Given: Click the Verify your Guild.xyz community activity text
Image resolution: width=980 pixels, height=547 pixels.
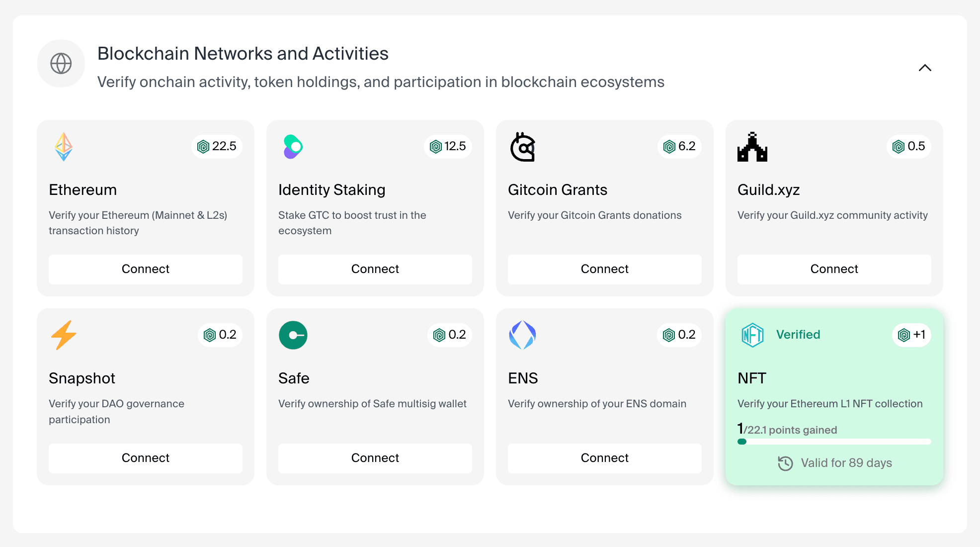Looking at the screenshot, I should click(832, 215).
